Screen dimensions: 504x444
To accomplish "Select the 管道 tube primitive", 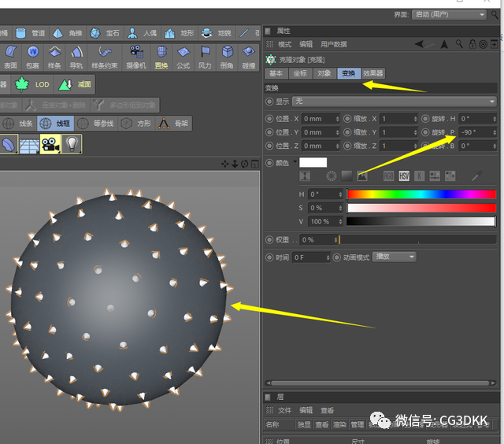I will pyautogui.click(x=31, y=33).
